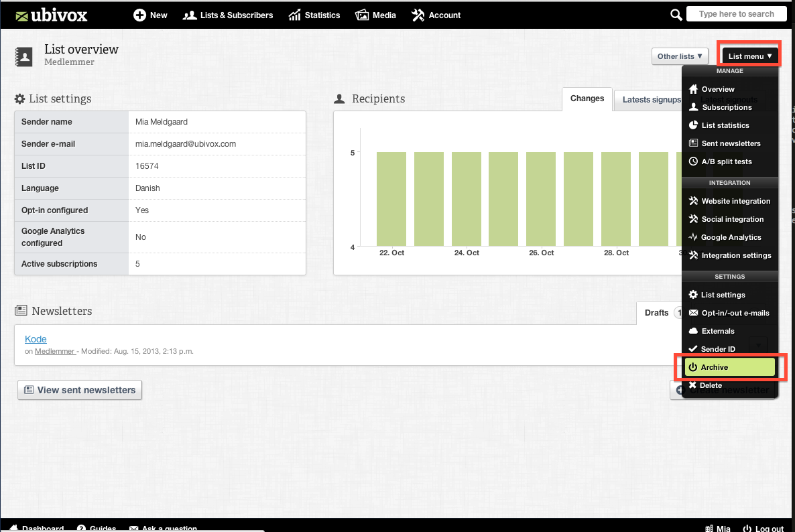Image resolution: width=795 pixels, height=532 pixels.
Task: Open the Other lists dropdown
Action: (680, 56)
